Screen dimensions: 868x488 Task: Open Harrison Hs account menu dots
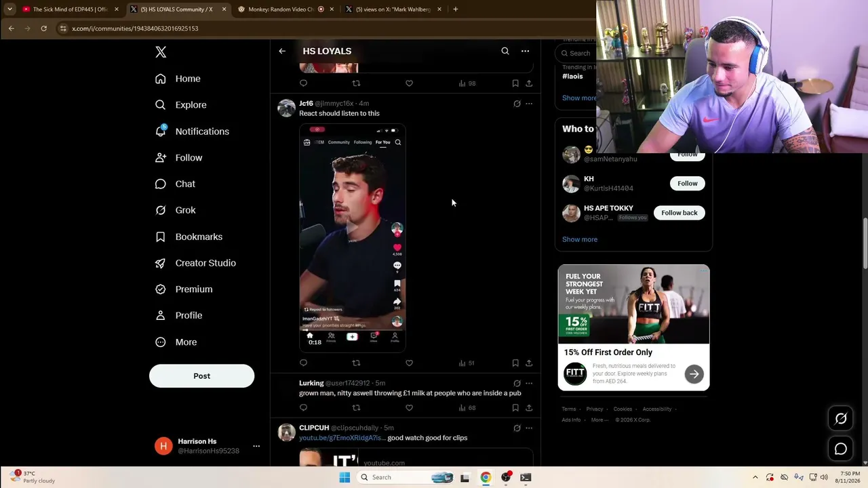point(256,446)
